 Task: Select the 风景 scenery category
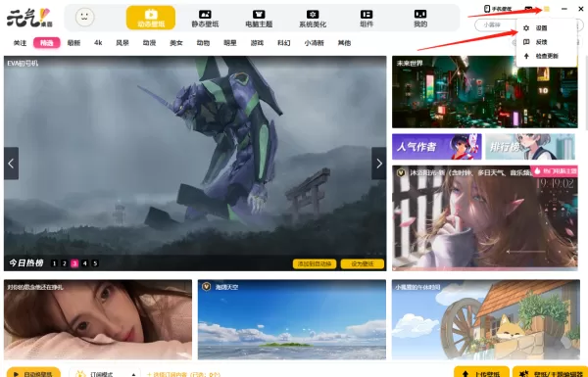[x=122, y=43]
